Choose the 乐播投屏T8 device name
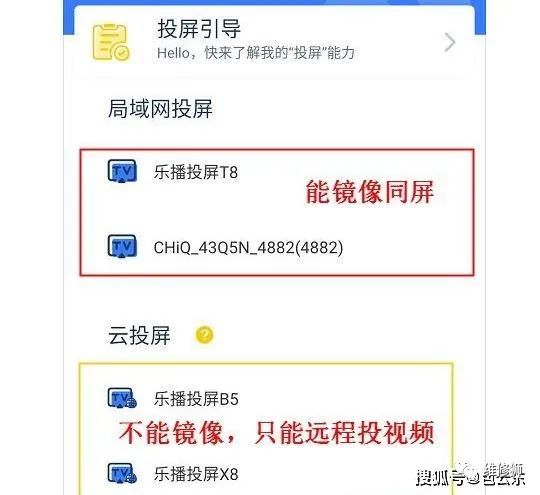Screen dimensions: 540x495 click(196, 172)
